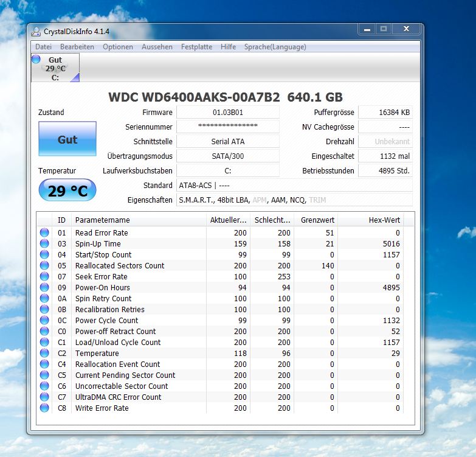Screen dimensions: 476x457
Task: Click the Firmware field 01.03B01
Action: point(228,113)
